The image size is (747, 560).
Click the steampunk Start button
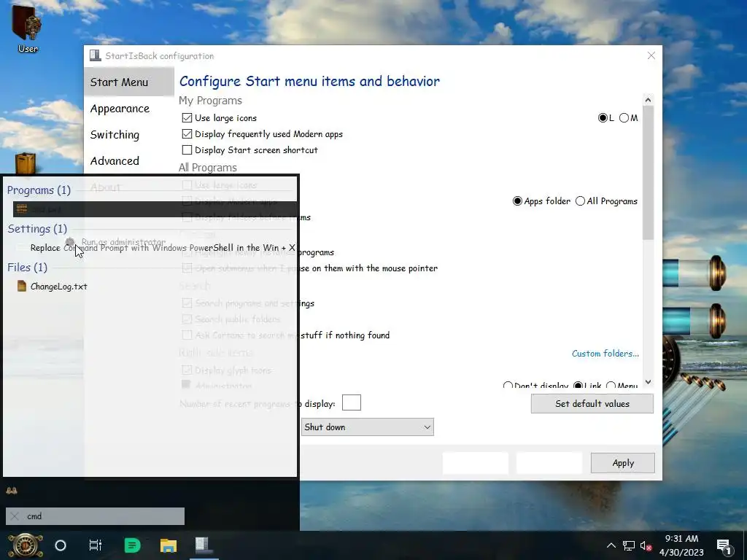coord(25,545)
